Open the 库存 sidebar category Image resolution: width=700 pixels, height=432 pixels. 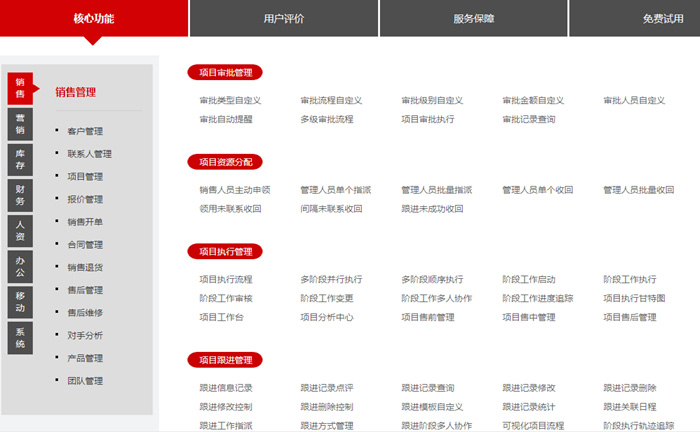20,159
